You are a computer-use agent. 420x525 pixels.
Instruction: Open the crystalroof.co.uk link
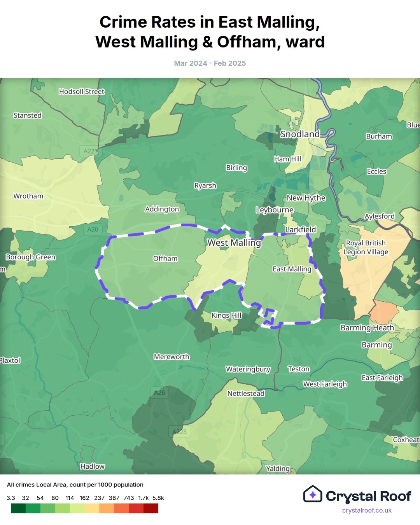[x=367, y=511]
